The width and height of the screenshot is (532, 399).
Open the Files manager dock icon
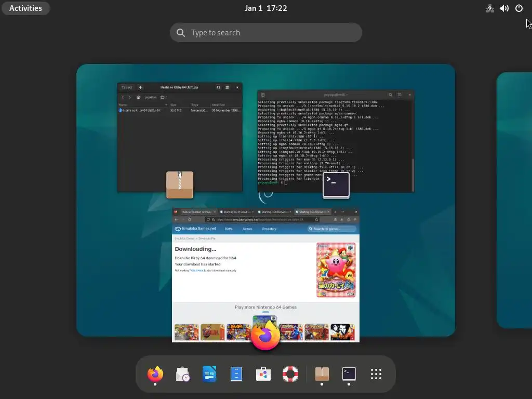236,374
